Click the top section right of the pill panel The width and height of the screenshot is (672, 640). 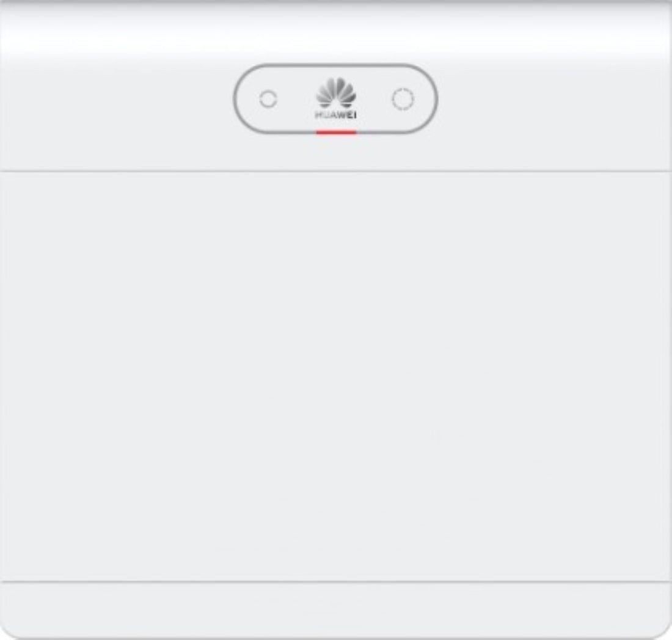tap(555, 111)
